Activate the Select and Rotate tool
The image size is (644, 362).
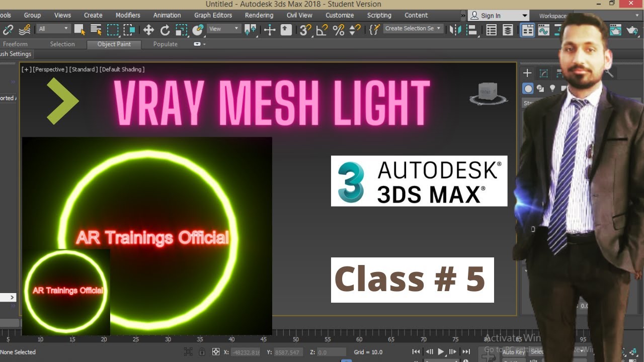[165, 30]
